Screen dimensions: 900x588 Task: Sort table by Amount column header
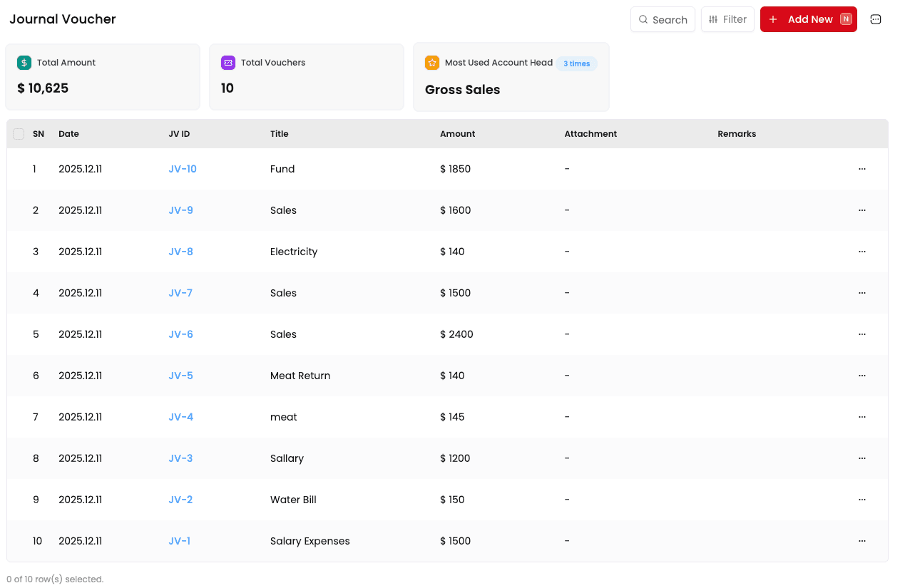click(x=457, y=134)
